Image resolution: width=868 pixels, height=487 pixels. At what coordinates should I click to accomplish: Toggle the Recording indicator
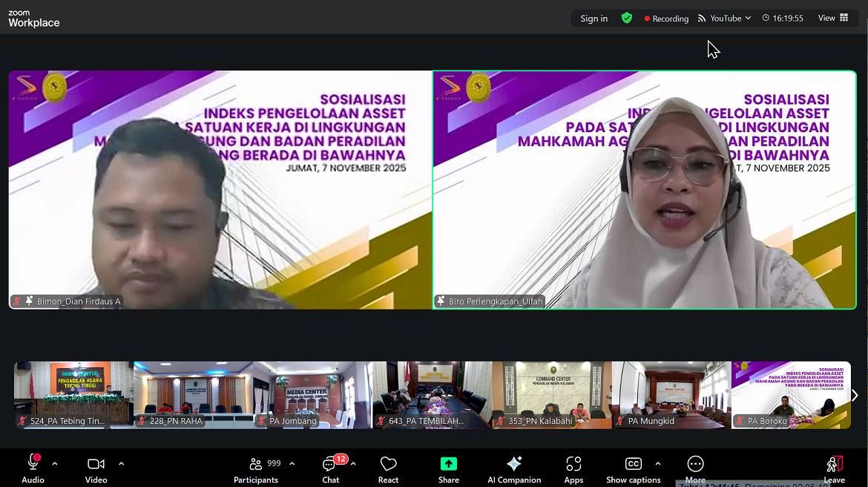click(x=665, y=18)
